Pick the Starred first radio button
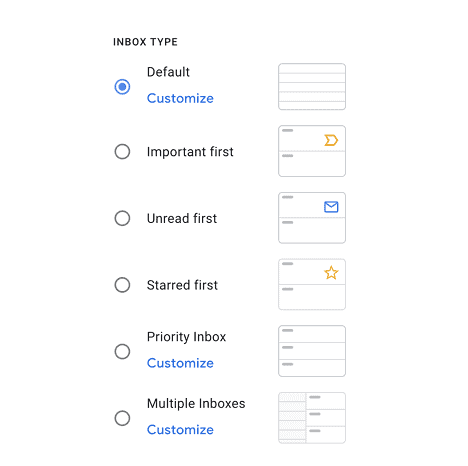468x466 pixels. coord(122,285)
